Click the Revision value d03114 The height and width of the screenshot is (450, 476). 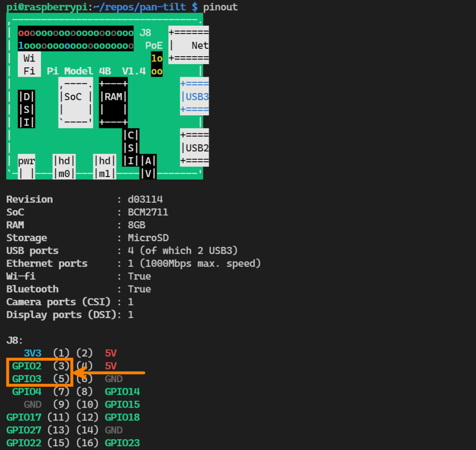(x=145, y=199)
